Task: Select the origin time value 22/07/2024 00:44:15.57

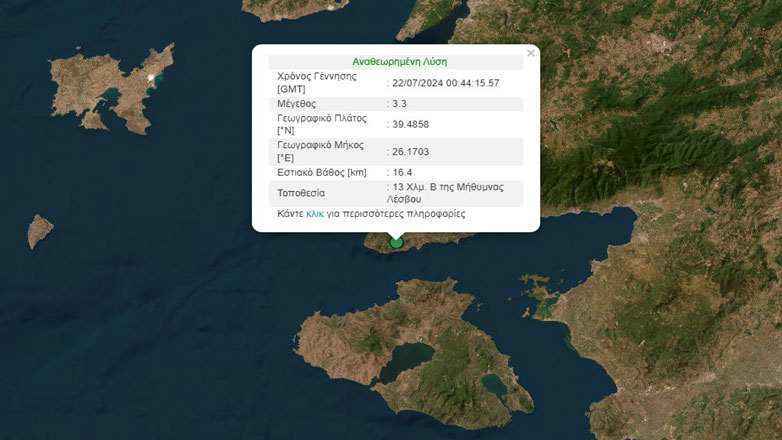Action: click(x=445, y=82)
